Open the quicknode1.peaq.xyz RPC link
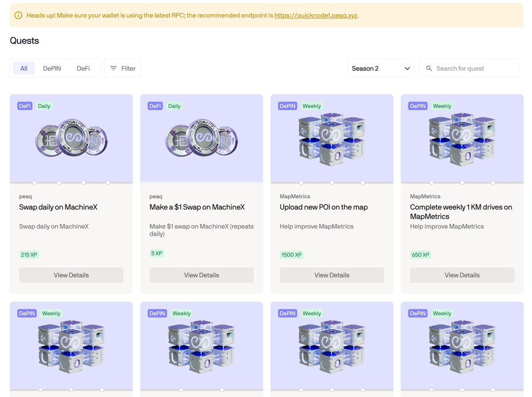The image size is (532, 397). pos(316,16)
